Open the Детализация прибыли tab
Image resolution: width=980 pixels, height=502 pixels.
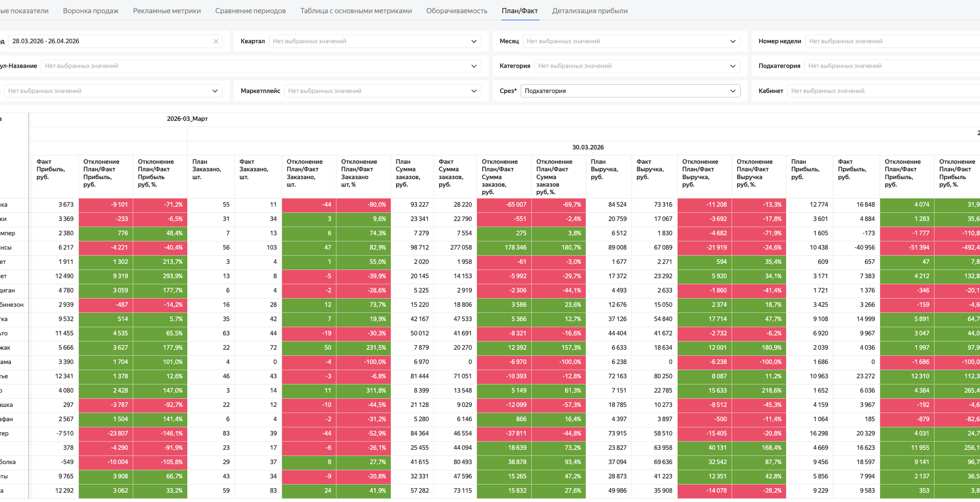(590, 11)
